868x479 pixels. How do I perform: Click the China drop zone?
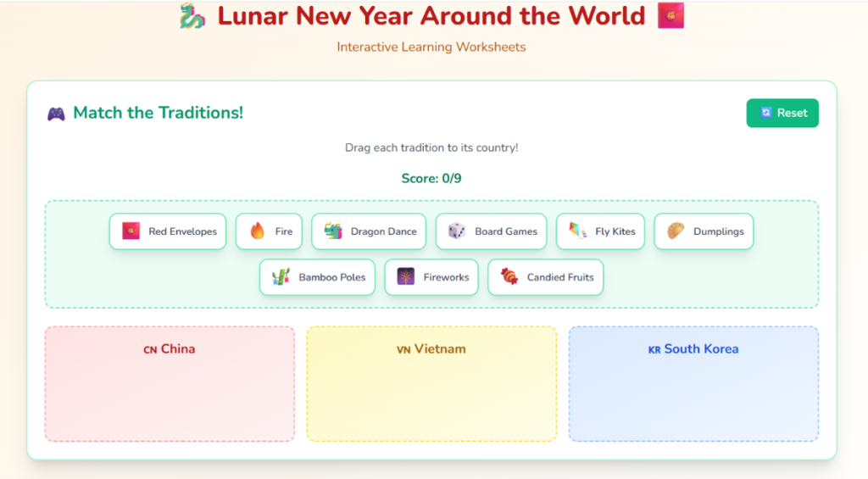170,384
